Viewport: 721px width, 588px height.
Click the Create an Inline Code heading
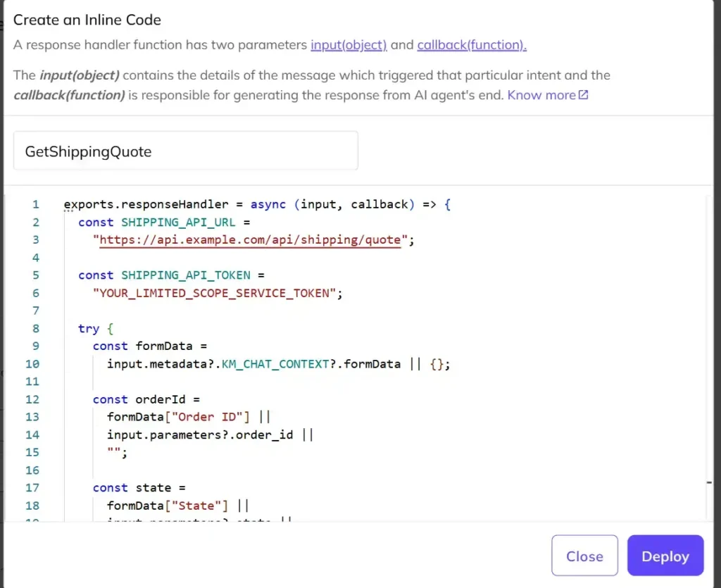pyautogui.click(x=87, y=20)
